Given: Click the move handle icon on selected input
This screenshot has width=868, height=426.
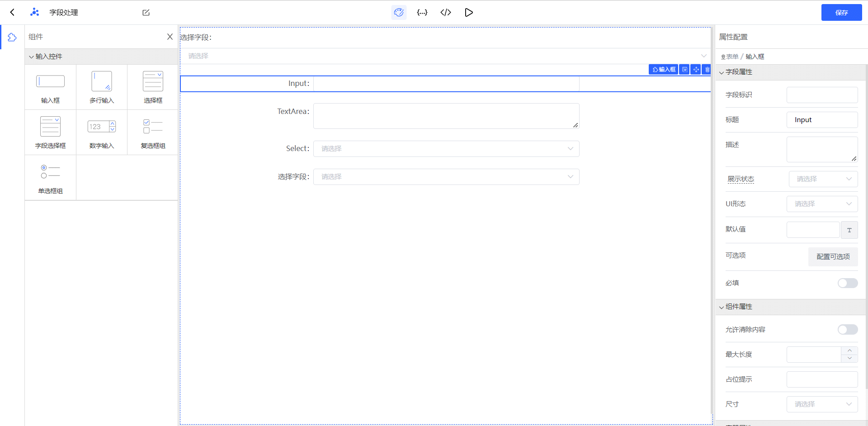Looking at the screenshot, I should click(696, 70).
